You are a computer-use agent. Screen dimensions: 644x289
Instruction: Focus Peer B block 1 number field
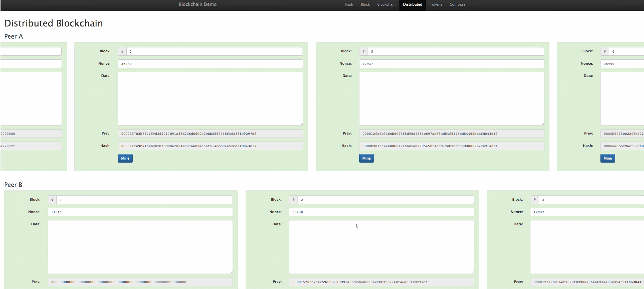click(144, 200)
